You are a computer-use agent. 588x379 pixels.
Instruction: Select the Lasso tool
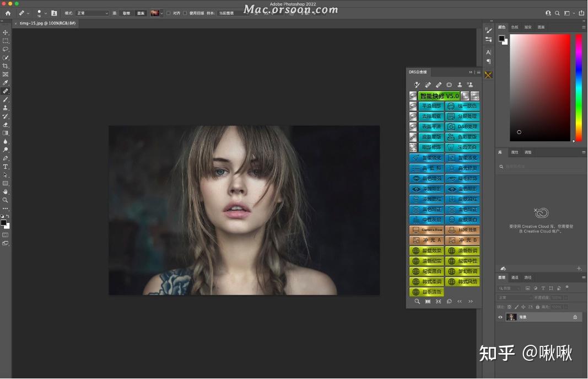coord(6,49)
